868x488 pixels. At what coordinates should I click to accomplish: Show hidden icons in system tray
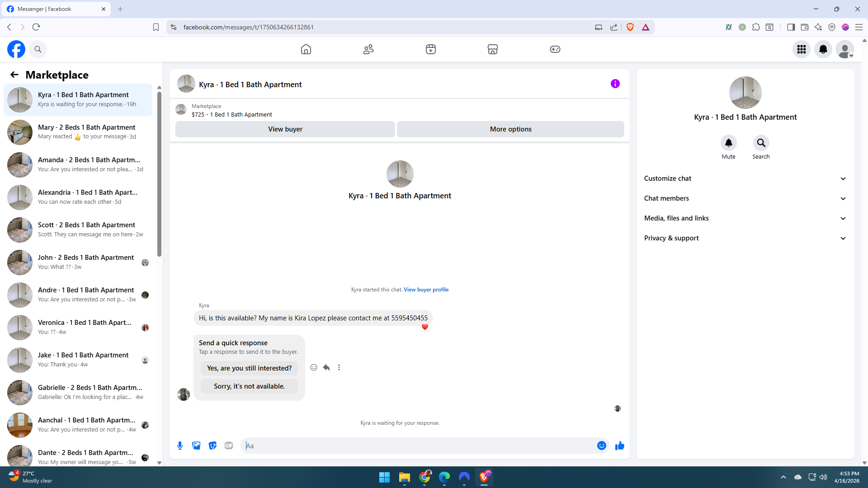[783, 477]
